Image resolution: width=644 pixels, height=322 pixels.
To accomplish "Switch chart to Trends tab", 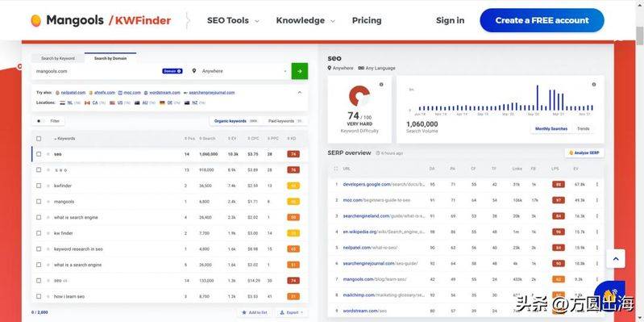I will 584,128.
